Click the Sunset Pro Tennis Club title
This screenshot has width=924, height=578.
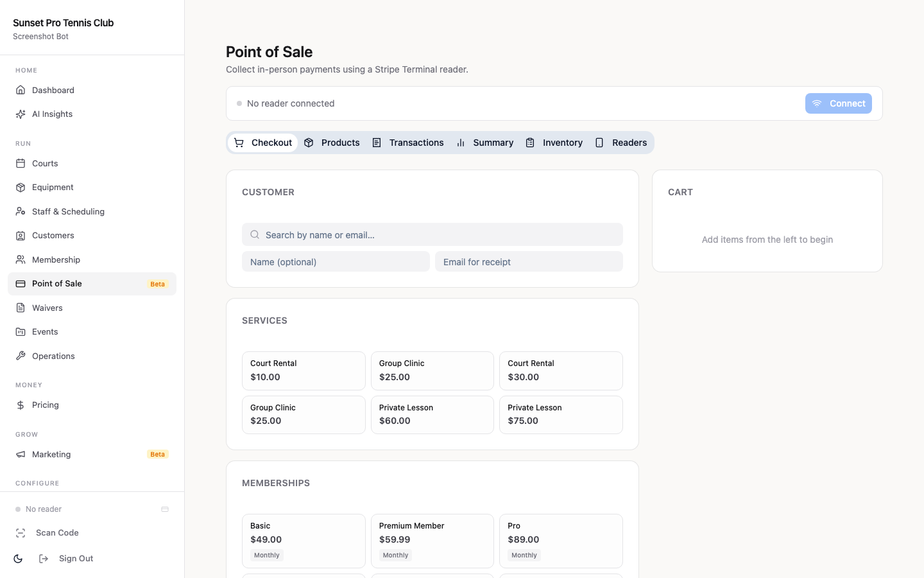point(63,22)
